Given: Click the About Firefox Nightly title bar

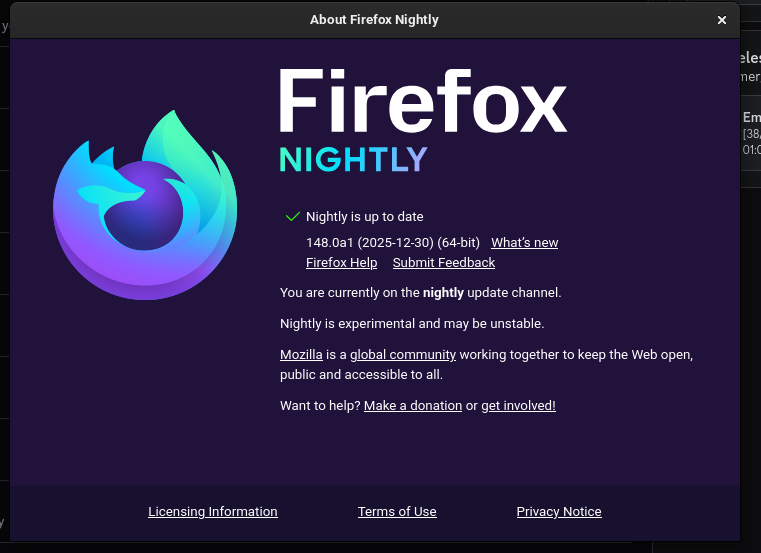Looking at the screenshot, I should click(374, 20).
